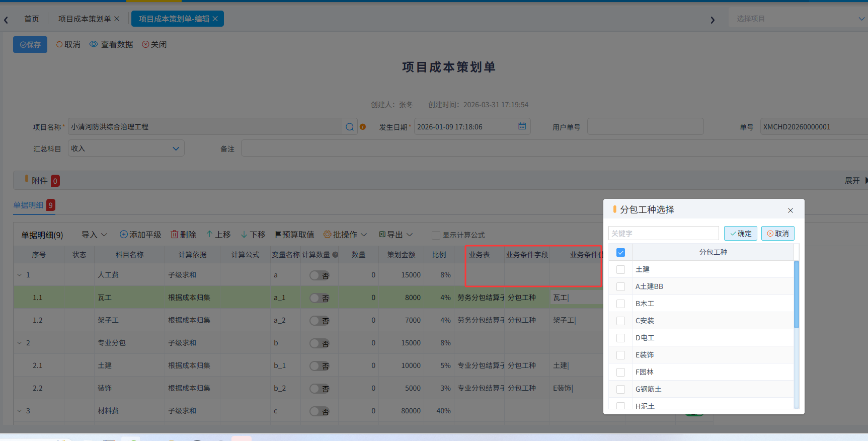The image size is (868, 441).
Task: Click the blue 保存 button
Action: click(30, 44)
